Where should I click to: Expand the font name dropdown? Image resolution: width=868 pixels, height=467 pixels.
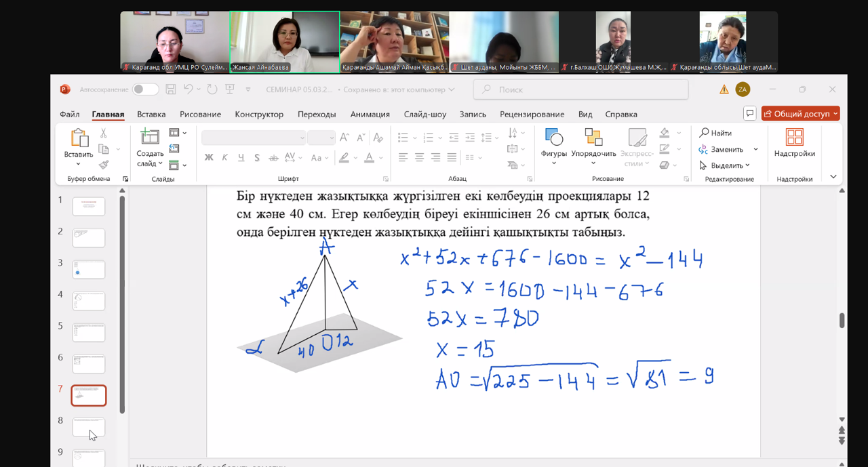[302, 138]
